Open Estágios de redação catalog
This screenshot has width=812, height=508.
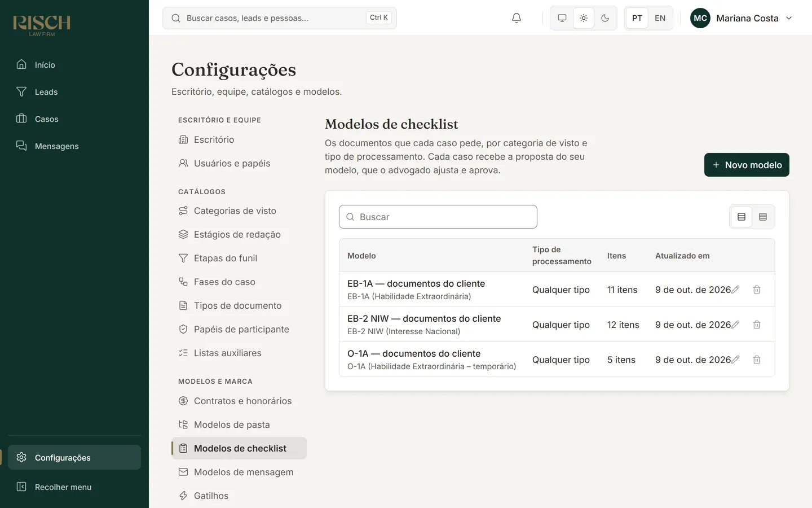click(x=239, y=234)
